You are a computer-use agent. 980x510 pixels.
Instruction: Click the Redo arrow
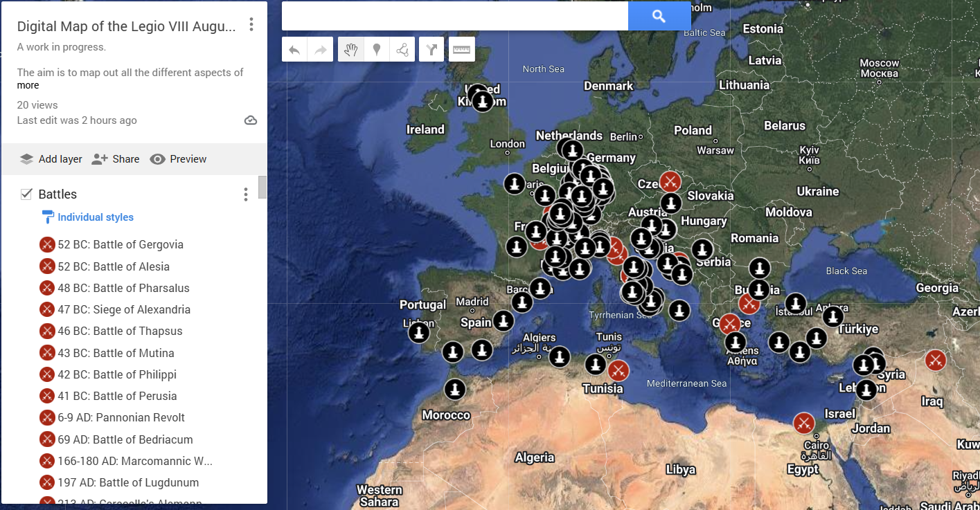(x=320, y=49)
